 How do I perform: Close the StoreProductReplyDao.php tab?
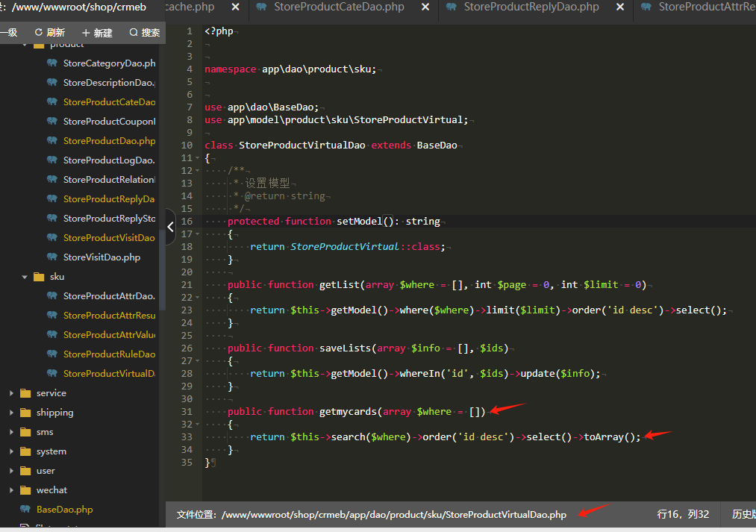tap(620, 7)
